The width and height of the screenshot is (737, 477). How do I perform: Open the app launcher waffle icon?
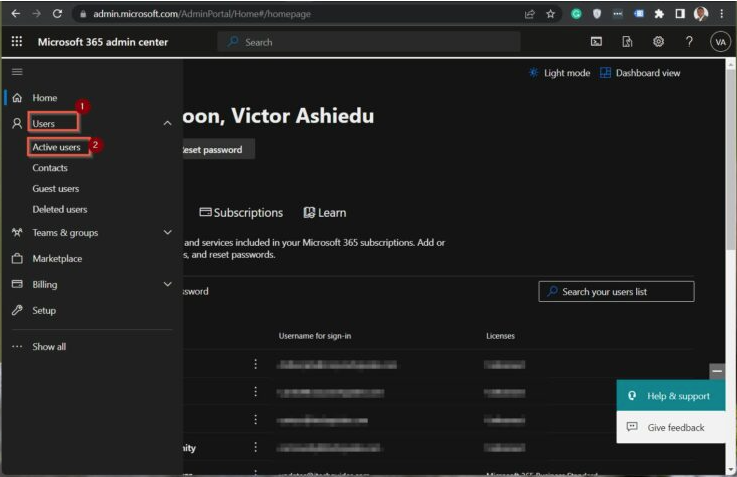point(17,42)
